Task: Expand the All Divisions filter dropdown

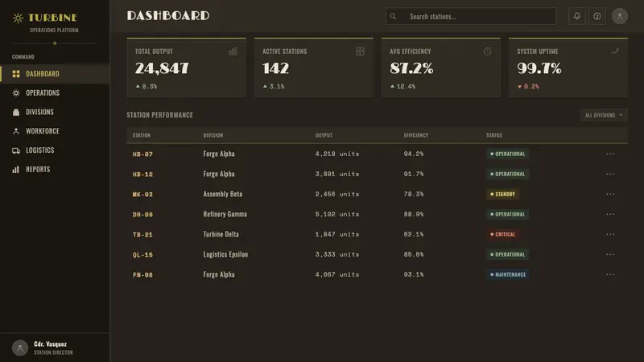Action: coord(604,115)
